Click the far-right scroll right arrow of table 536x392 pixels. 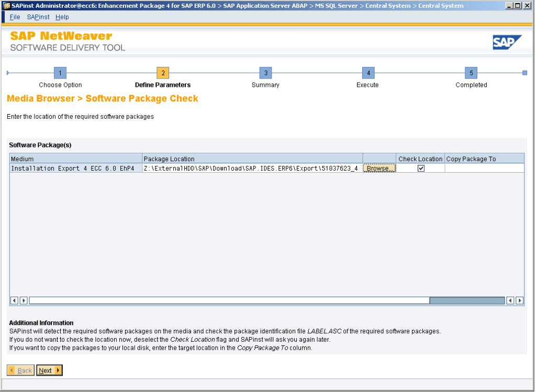(x=520, y=300)
